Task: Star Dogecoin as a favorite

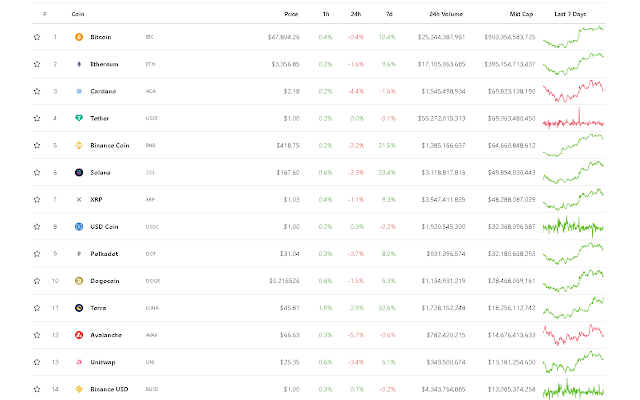Action: [x=37, y=281]
